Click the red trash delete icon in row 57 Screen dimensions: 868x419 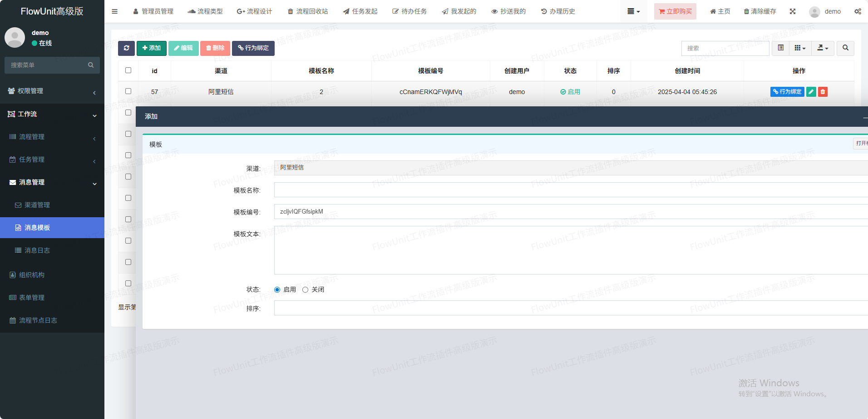coord(823,92)
